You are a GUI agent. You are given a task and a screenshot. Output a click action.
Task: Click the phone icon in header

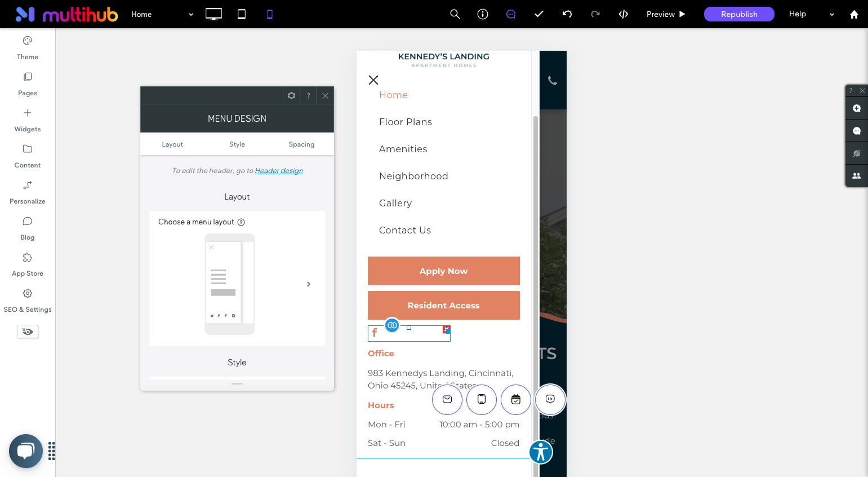(x=553, y=81)
